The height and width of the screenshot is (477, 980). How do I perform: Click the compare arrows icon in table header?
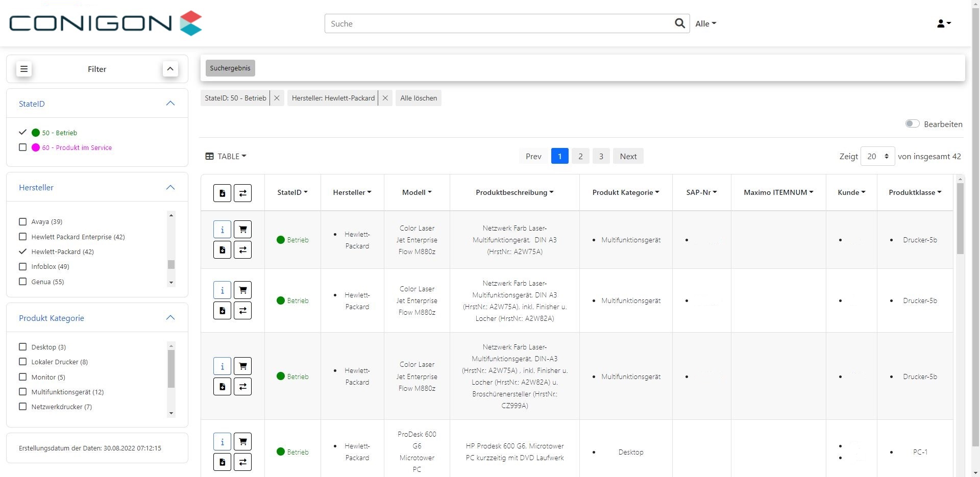coord(242,193)
